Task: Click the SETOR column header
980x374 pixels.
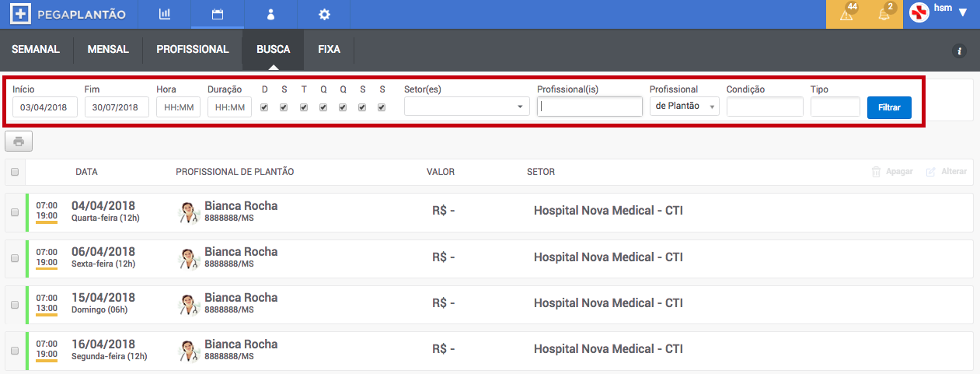Action: click(x=541, y=172)
